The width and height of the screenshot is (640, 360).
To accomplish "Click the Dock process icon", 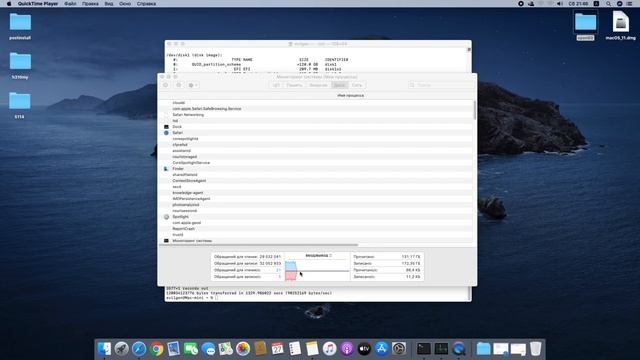I will click(166, 127).
